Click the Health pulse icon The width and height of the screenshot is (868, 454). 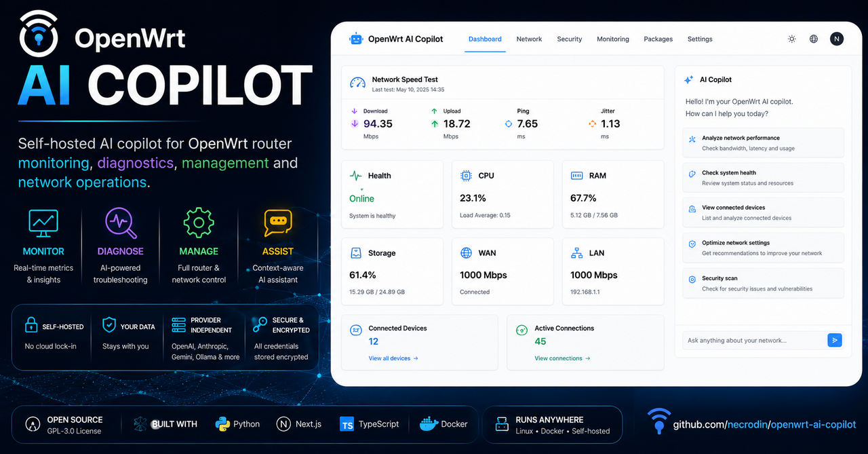tap(356, 176)
